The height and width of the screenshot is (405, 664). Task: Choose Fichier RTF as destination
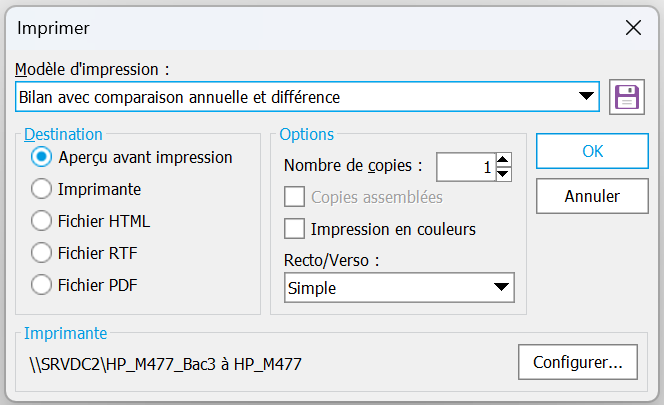42,252
